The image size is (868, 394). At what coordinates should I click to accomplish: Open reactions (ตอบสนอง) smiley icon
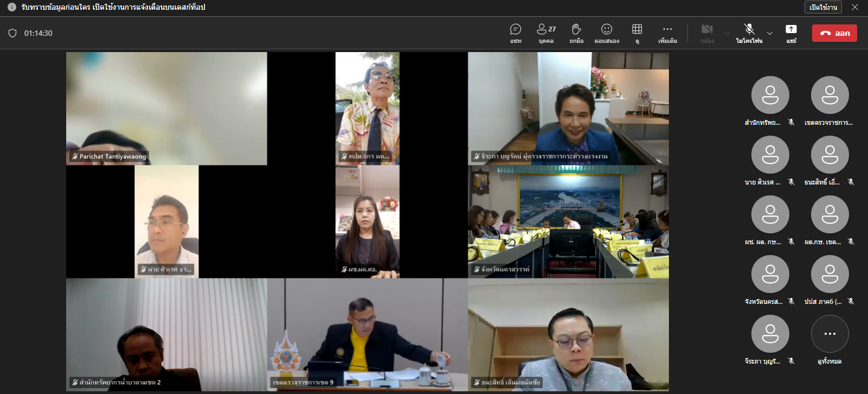click(x=607, y=33)
